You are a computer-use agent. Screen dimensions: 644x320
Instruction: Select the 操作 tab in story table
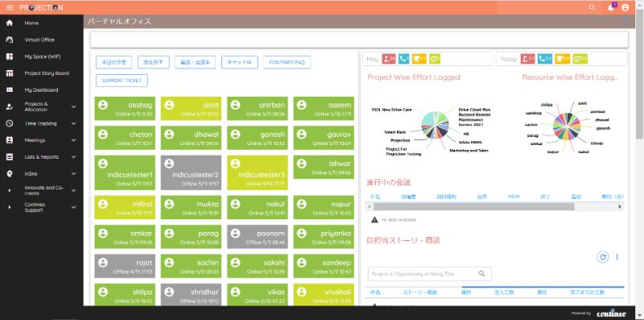(466, 293)
